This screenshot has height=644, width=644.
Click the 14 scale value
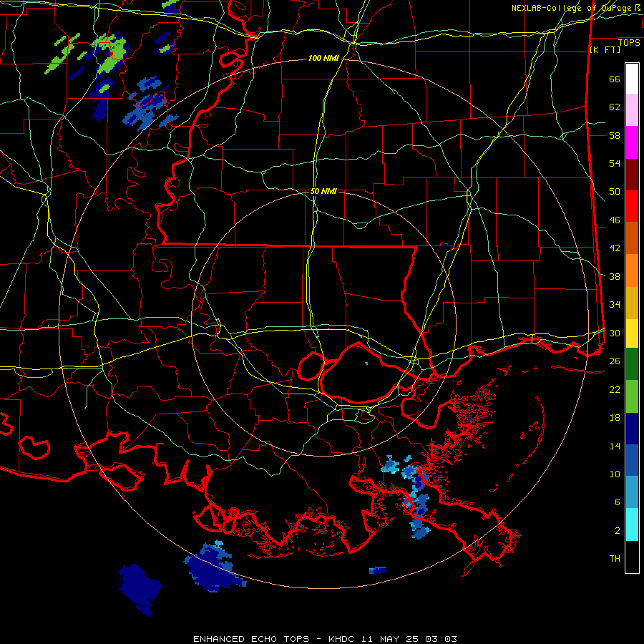coord(615,446)
